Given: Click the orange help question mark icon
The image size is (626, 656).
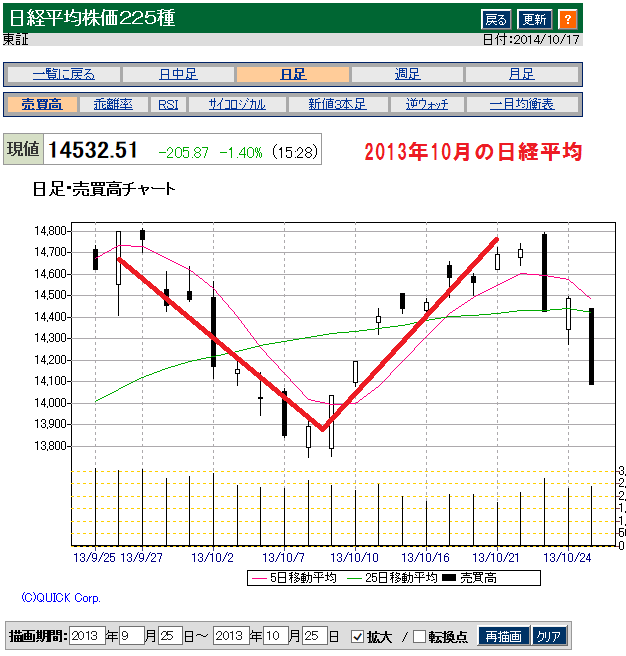Looking at the screenshot, I should click(x=567, y=19).
